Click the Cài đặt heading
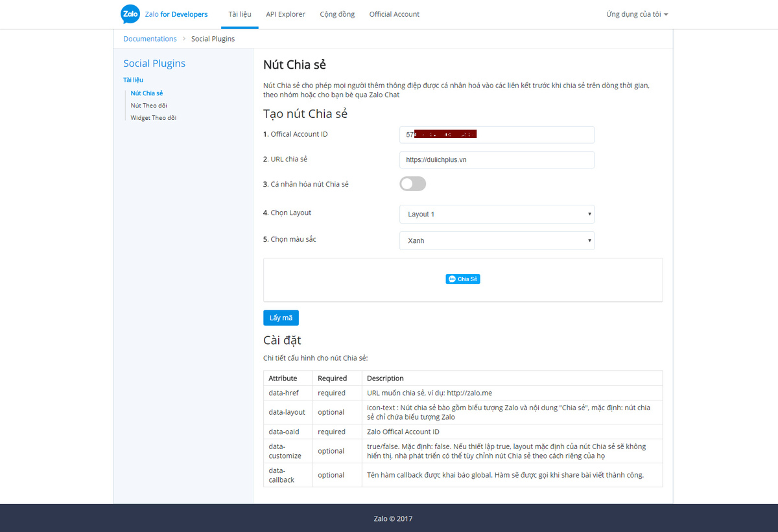Image resolution: width=778 pixels, height=532 pixels. (x=282, y=340)
